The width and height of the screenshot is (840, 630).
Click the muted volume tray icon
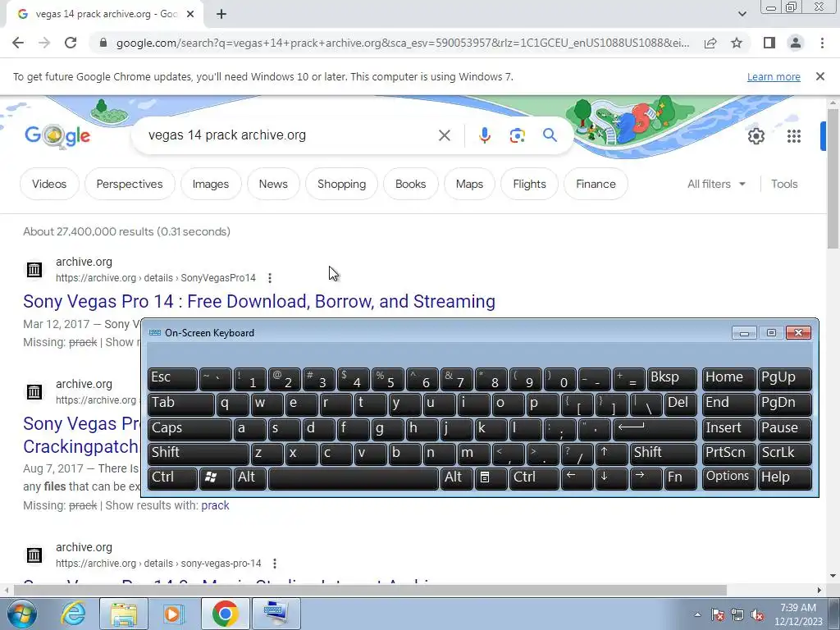[757, 614]
